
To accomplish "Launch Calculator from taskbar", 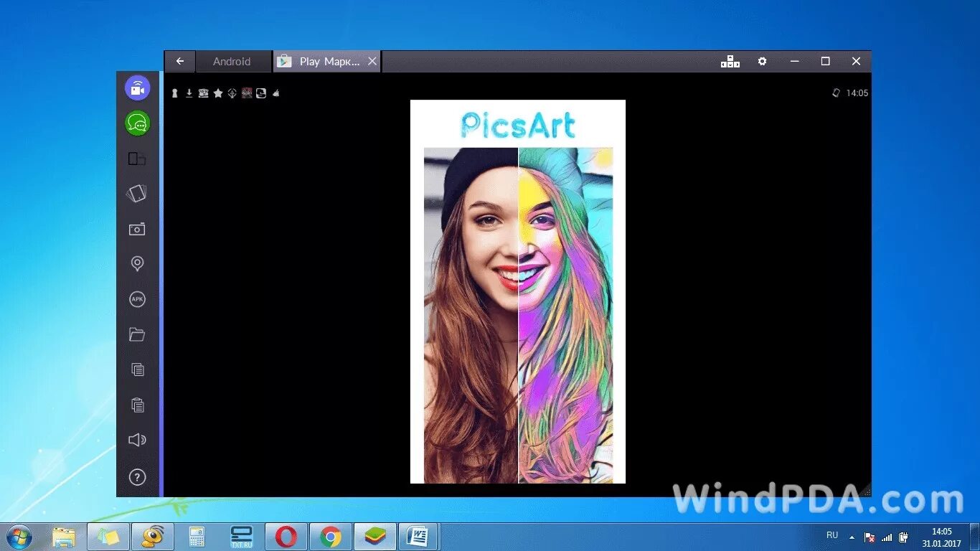I will [x=197, y=537].
